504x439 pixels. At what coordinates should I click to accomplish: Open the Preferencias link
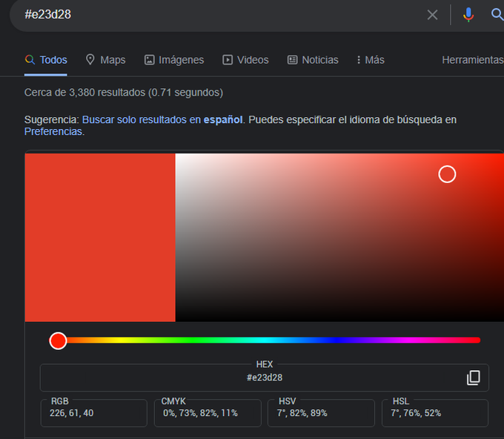coord(53,131)
